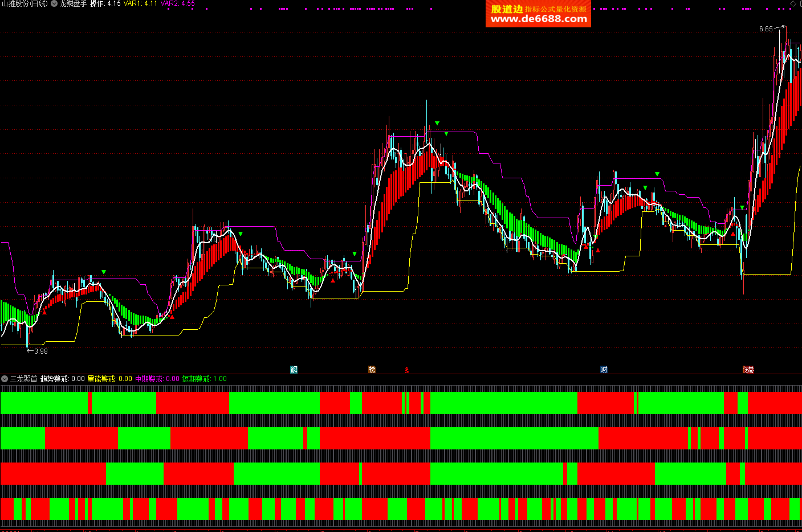Image resolution: width=802 pixels, height=532 pixels.
Task: Click the 6.65 high price marker
Action: (x=766, y=29)
